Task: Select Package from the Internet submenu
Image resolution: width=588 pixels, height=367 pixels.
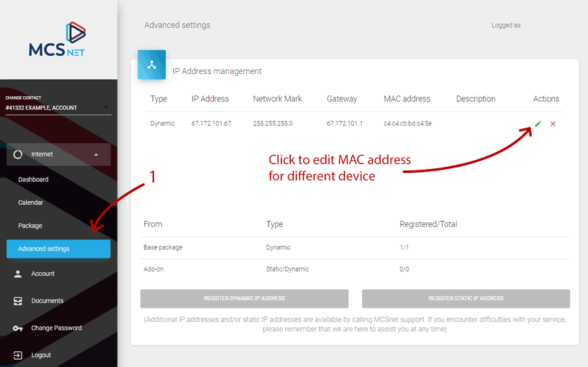Action: pyautogui.click(x=30, y=226)
